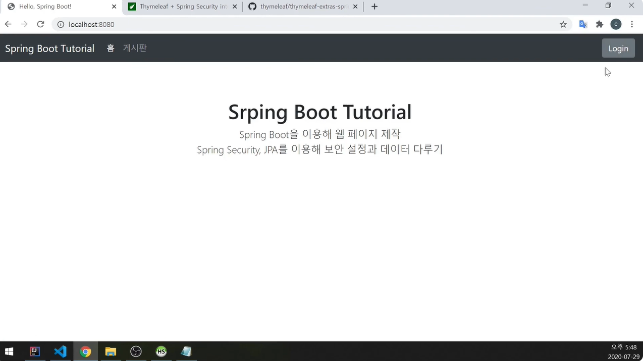Close the Thymeleaf + Spring Security tab
The width and height of the screenshot is (644, 361).
pos(234,7)
